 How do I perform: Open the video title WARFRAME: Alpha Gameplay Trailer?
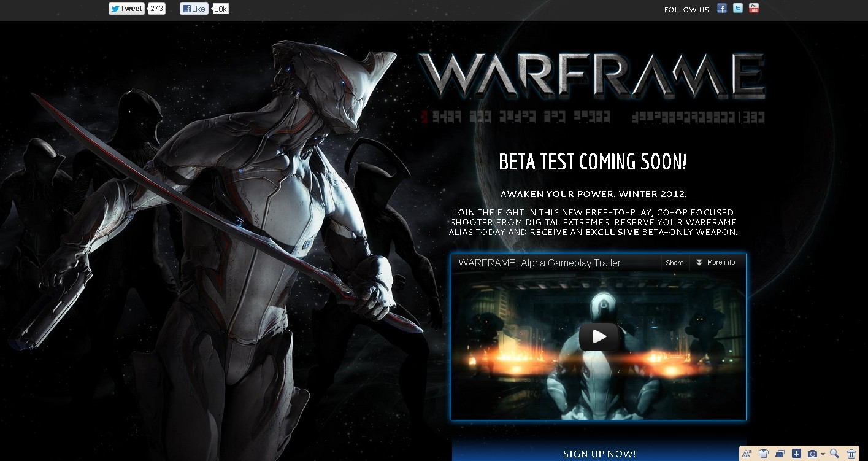[x=539, y=263]
